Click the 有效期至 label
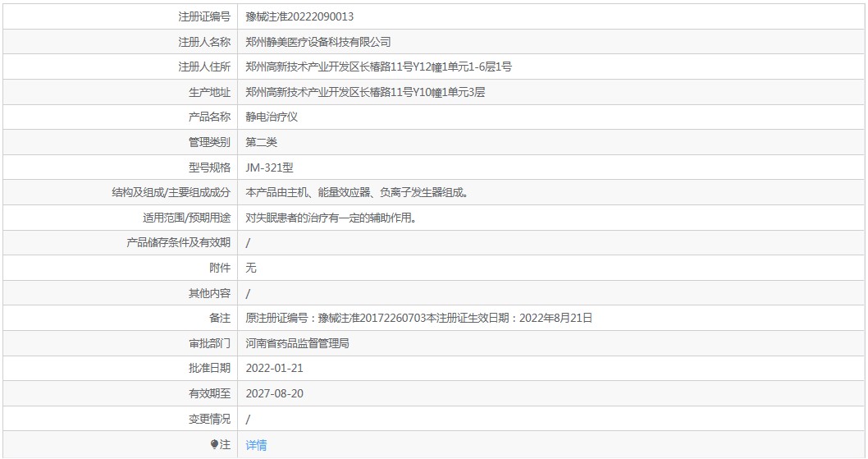This screenshot has width=868, height=459. tap(209, 393)
